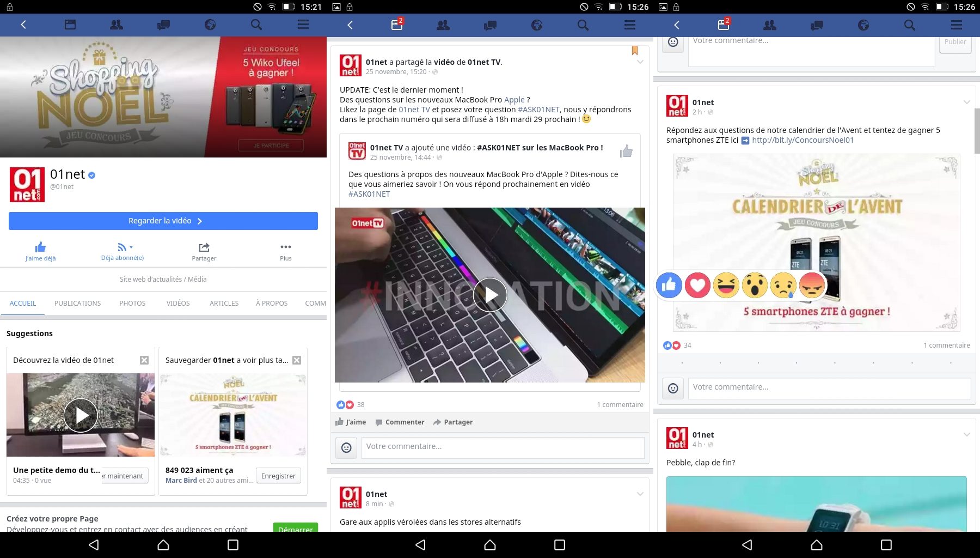Dismiss 'Sauvegarder 01net' suggestion card

[297, 360]
